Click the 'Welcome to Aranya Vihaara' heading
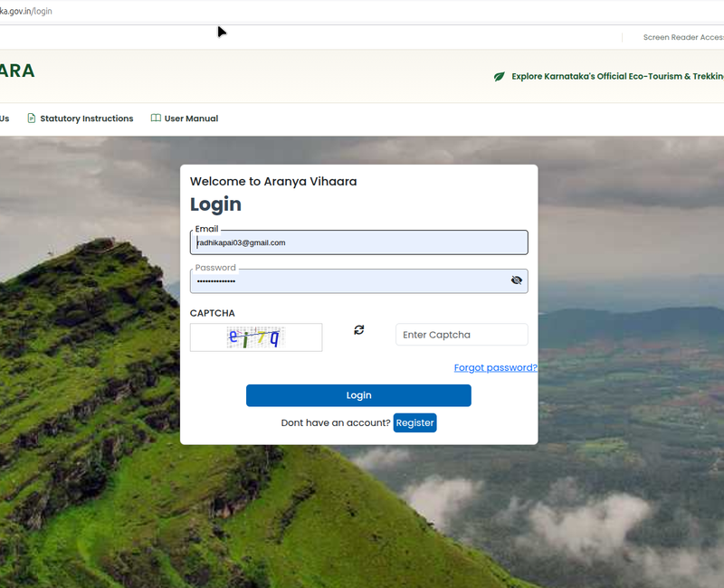 pos(273,182)
